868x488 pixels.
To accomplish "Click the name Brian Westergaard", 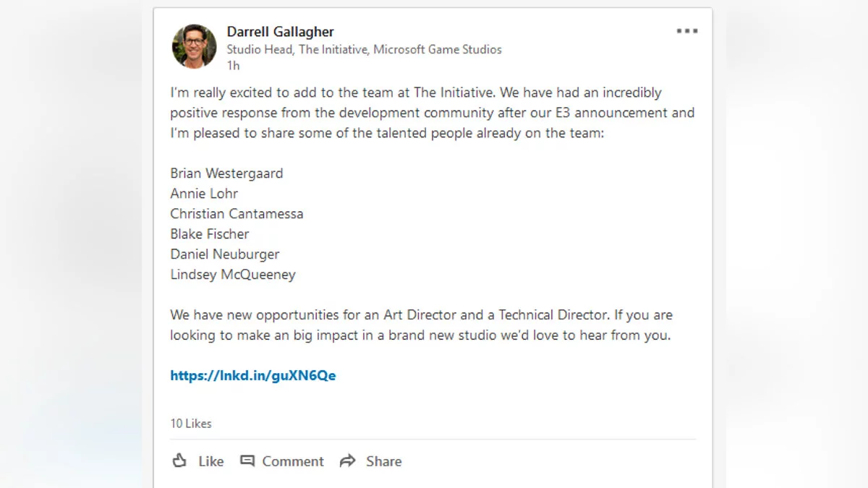I will 226,174.
